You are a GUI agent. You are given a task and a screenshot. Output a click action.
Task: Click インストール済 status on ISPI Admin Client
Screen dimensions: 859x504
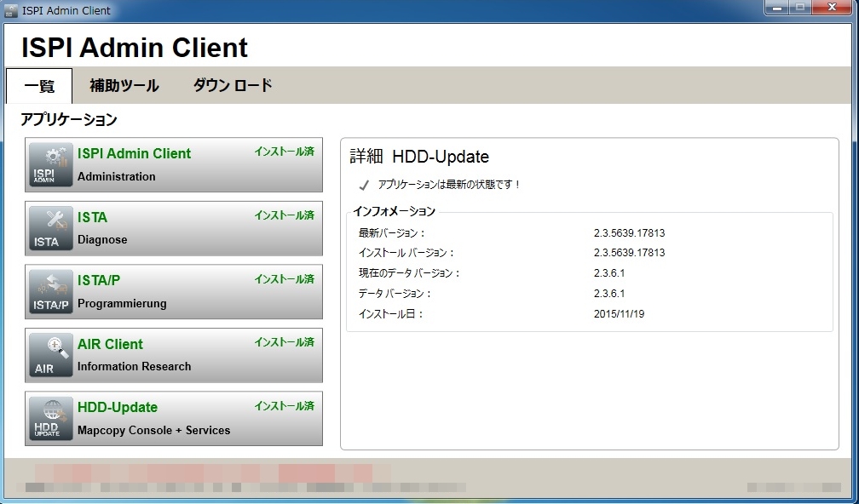[285, 152]
